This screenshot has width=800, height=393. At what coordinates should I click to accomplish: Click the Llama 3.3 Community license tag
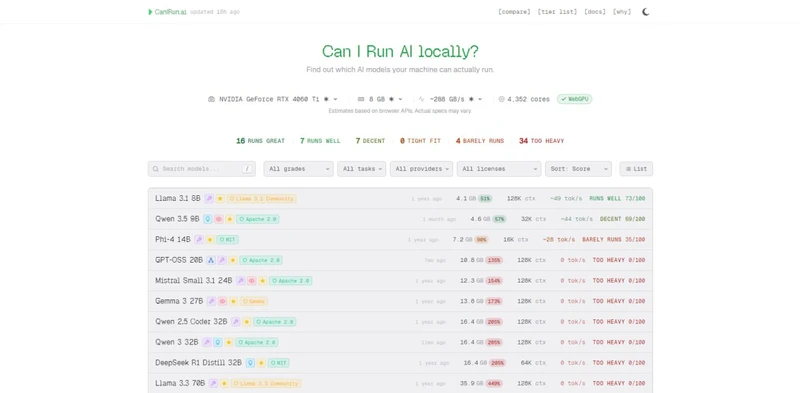(266, 383)
